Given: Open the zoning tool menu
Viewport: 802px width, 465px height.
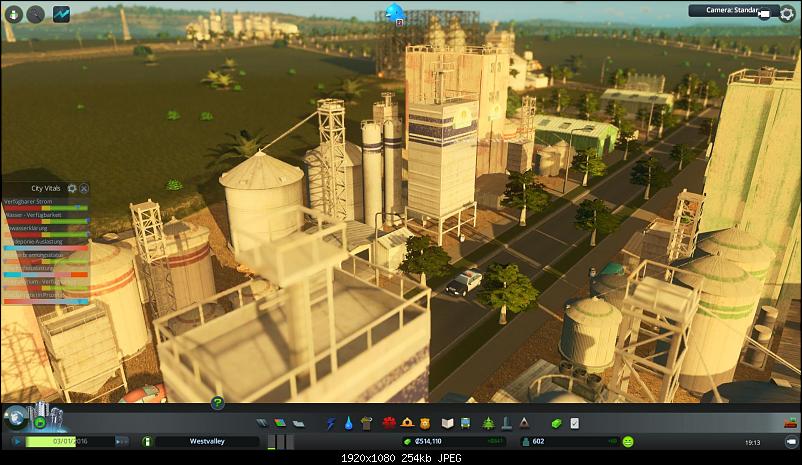Looking at the screenshot, I should pyautogui.click(x=280, y=423).
